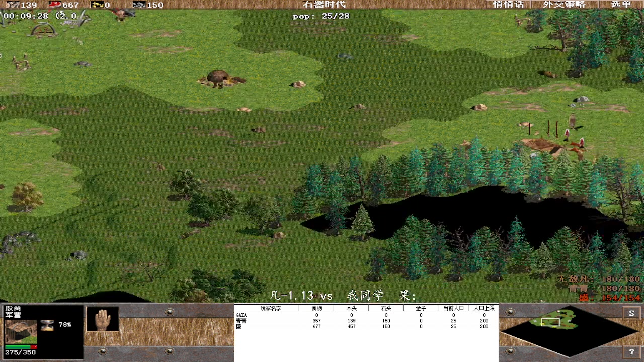This screenshot has width=644, height=362.
Task: Click the 石头 column header
Action: (x=386, y=308)
